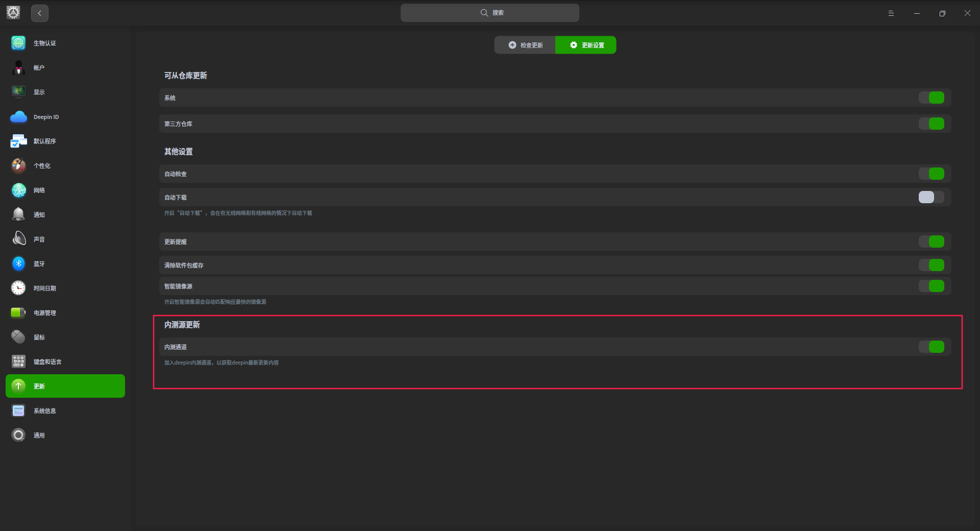Click the control center gear logo
Screen dimensions: 980x531
tap(13, 13)
